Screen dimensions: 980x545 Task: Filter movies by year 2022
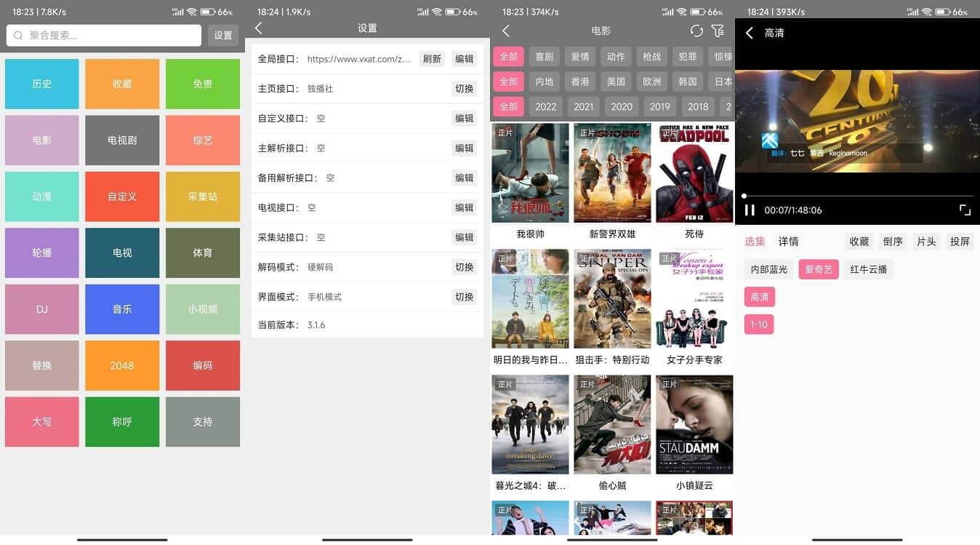pyautogui.click(x=545, y=106)
